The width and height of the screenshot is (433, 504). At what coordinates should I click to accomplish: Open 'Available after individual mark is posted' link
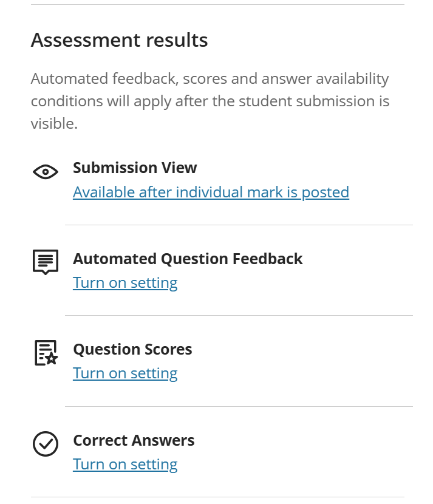(x=211, y=192)
